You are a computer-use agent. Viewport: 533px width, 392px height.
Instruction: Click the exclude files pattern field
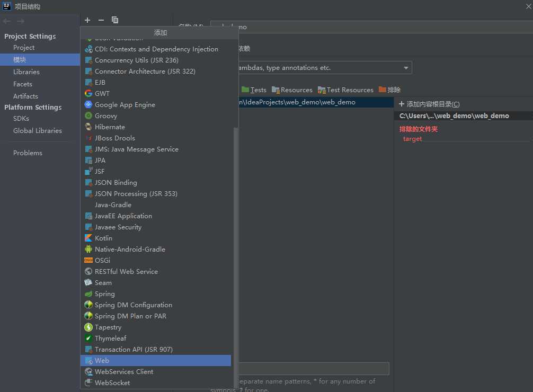tap(314, 369)
